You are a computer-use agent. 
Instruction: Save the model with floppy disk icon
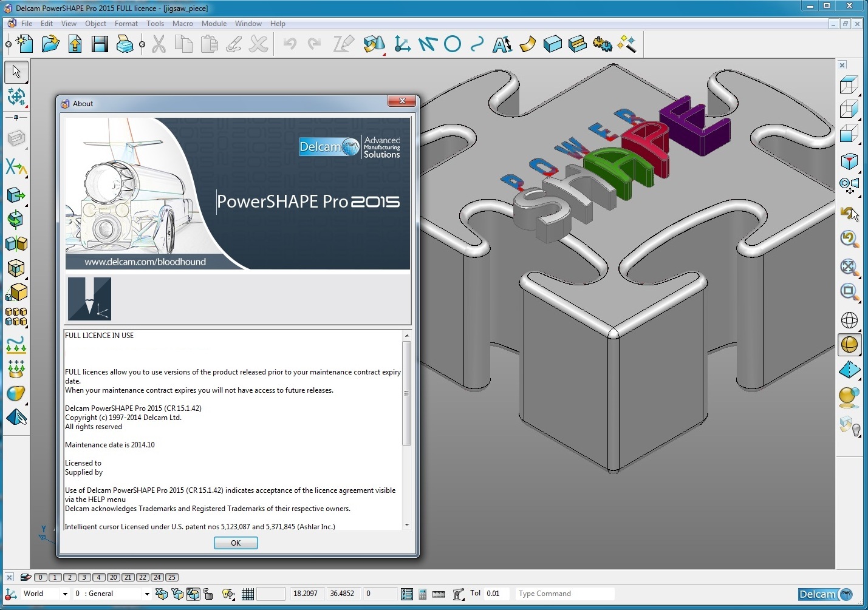point(100,44)
